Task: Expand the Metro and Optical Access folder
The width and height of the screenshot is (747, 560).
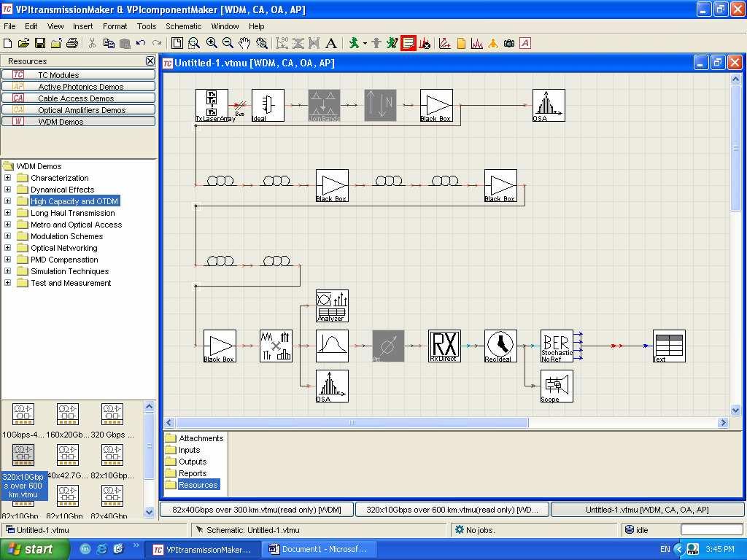Action: [7, 225]
